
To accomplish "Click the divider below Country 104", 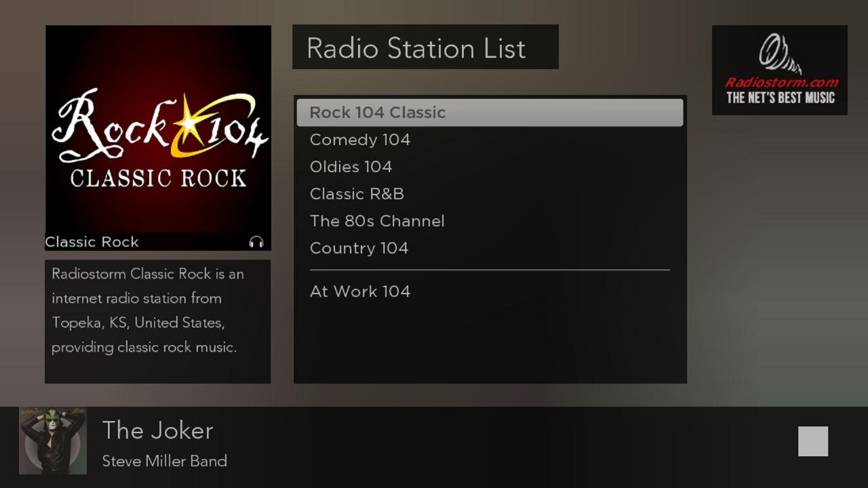I will pyautogui.click(x=490, y=269).
